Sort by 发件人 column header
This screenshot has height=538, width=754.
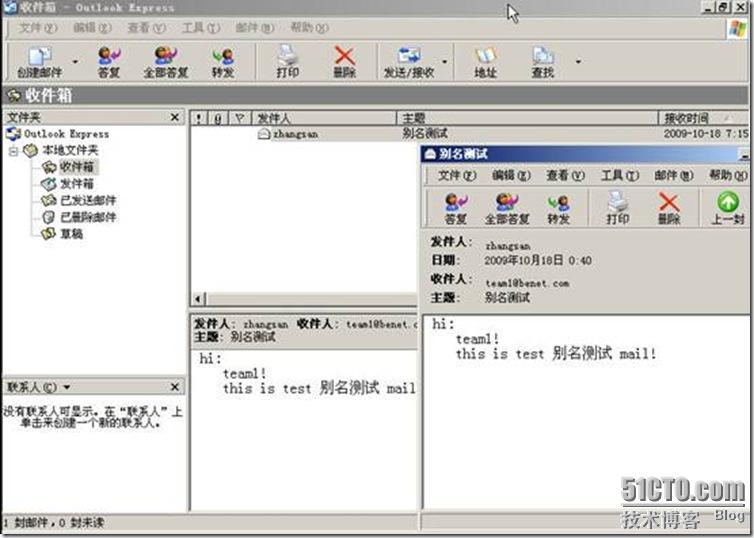tap(323, 118)
